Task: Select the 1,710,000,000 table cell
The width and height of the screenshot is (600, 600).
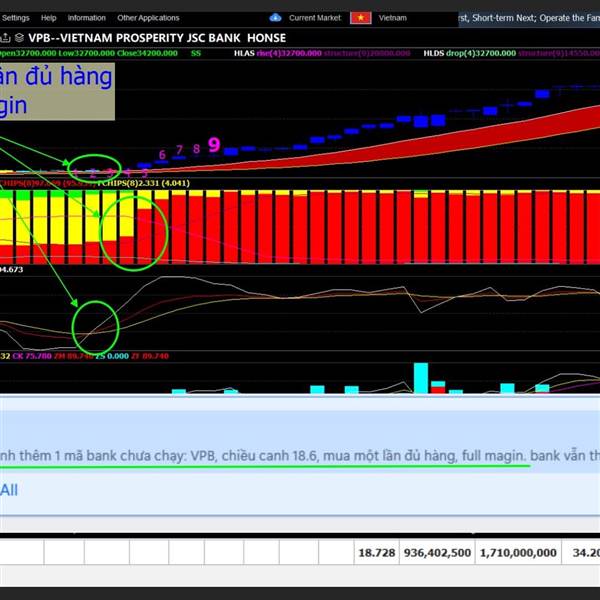Action: (518, 553)
